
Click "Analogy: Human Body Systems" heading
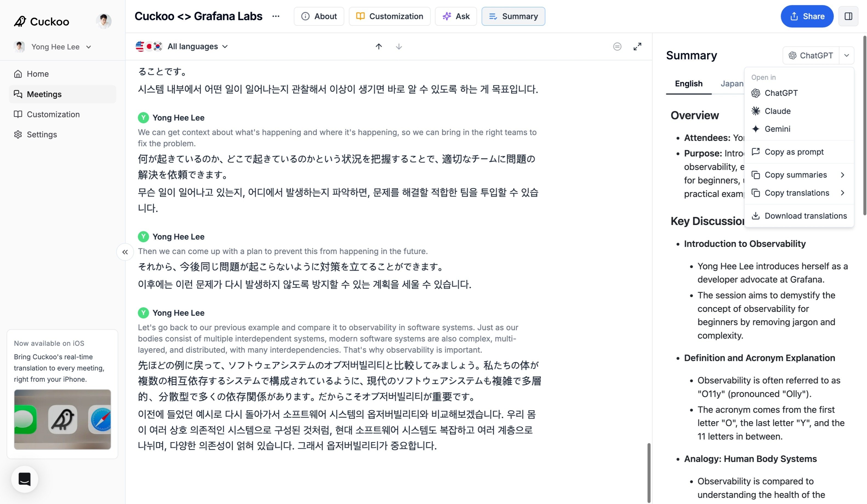tap(750, 459)
